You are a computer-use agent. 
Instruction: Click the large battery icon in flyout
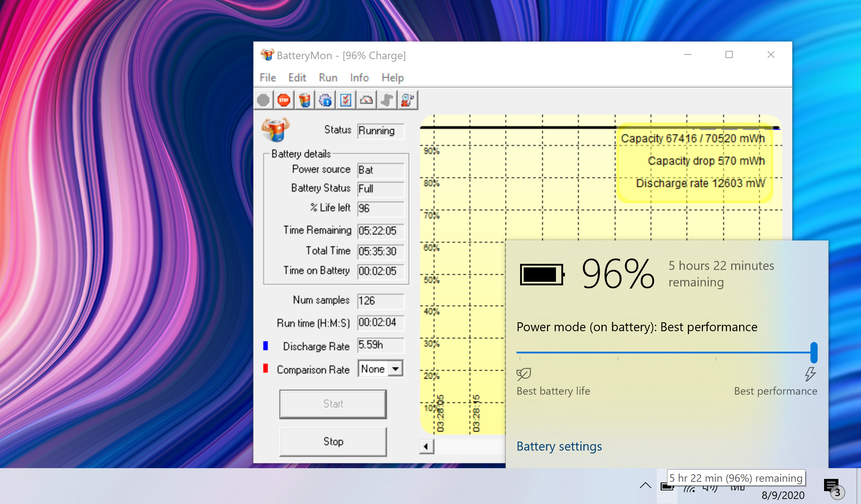point(542,275)
